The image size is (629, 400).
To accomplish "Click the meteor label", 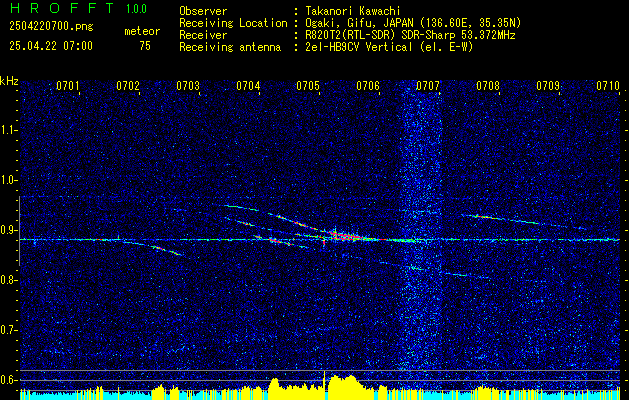I will point(142,31).
